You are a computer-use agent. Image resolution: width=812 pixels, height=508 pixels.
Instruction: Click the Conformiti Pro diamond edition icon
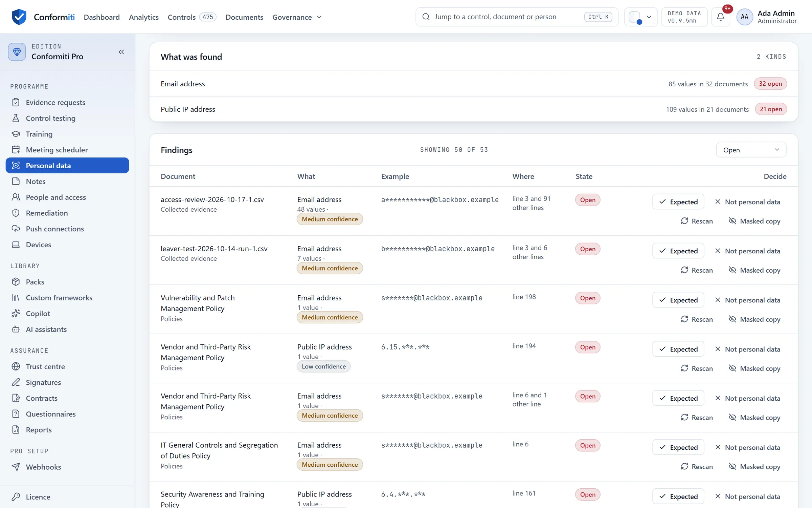[x=17, y=52]
